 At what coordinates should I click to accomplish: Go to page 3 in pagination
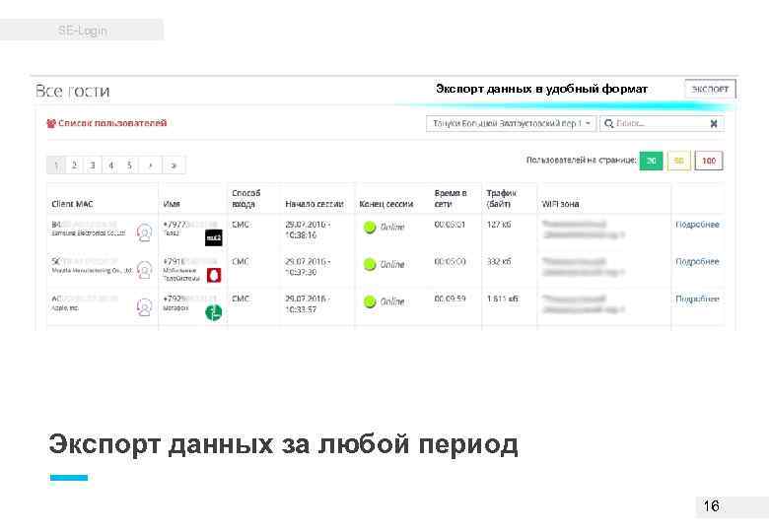point(93,166)
